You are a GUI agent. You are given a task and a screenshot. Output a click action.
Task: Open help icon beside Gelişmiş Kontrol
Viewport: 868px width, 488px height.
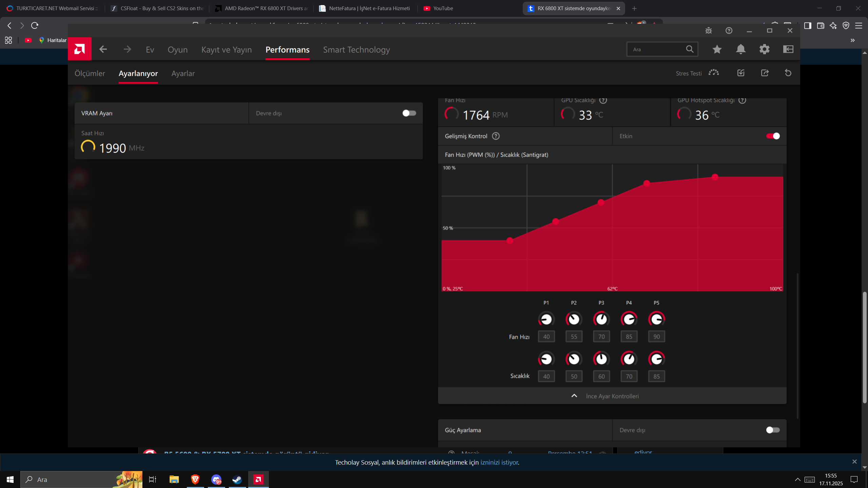[496, 136]
